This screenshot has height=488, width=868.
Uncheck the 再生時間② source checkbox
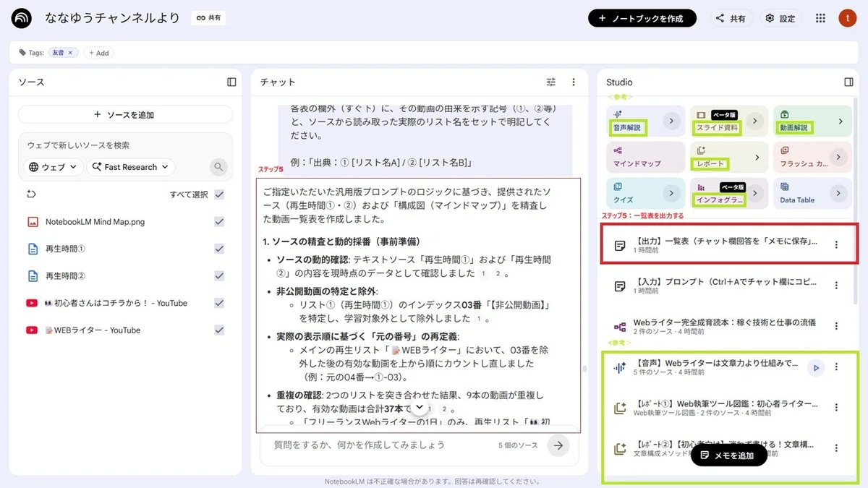(219, 275)
